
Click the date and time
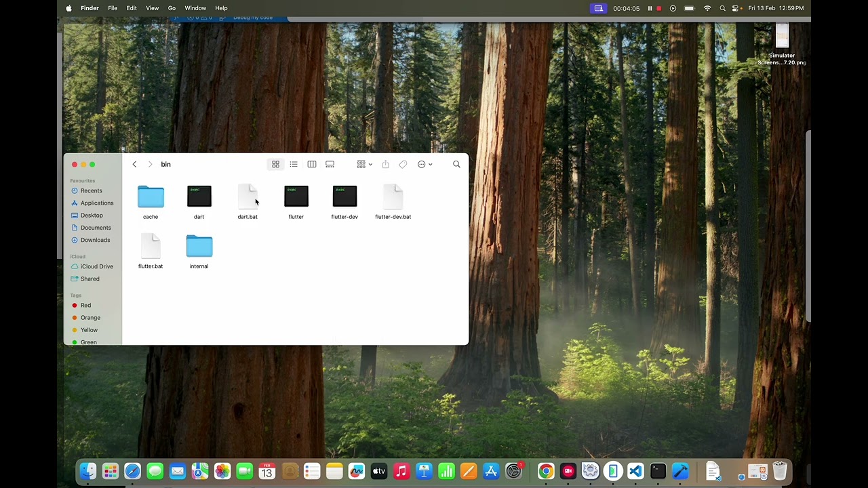pyautogui.click(x=776, y=8)
